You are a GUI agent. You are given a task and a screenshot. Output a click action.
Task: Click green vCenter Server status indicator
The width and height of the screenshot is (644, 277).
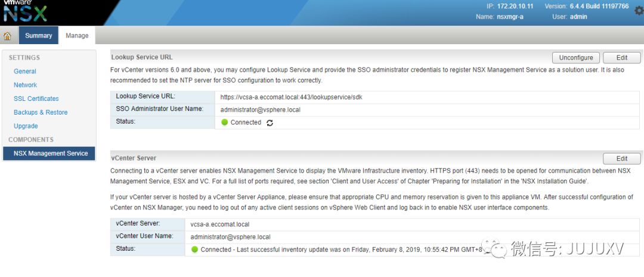pos(194,250)
